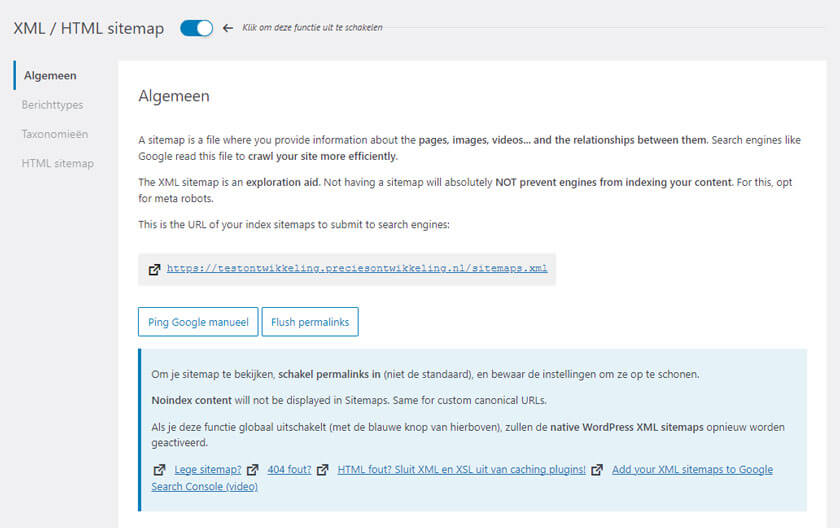This screenshot has width=840, height=528.
Task: Toggle the XML / HTML sitemap switch off
Action: (196, 28)
